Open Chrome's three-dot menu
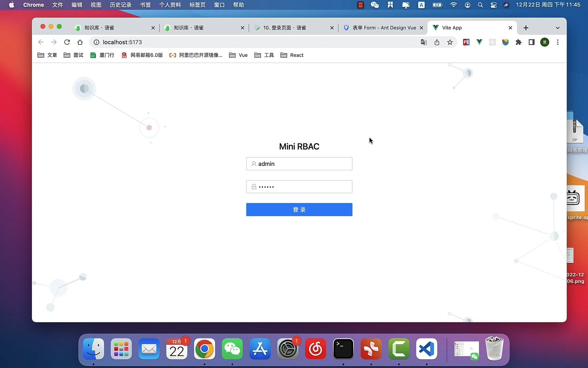The height and width of the screenshot is (368, 588). click(558, 42)
